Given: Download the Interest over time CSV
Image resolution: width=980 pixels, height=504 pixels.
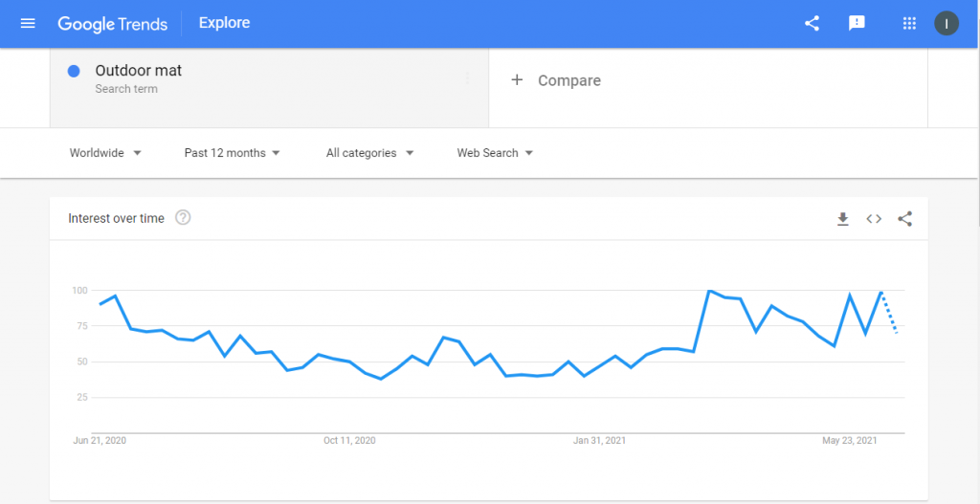Looking at the screenshot, I should tap(843, 219).
